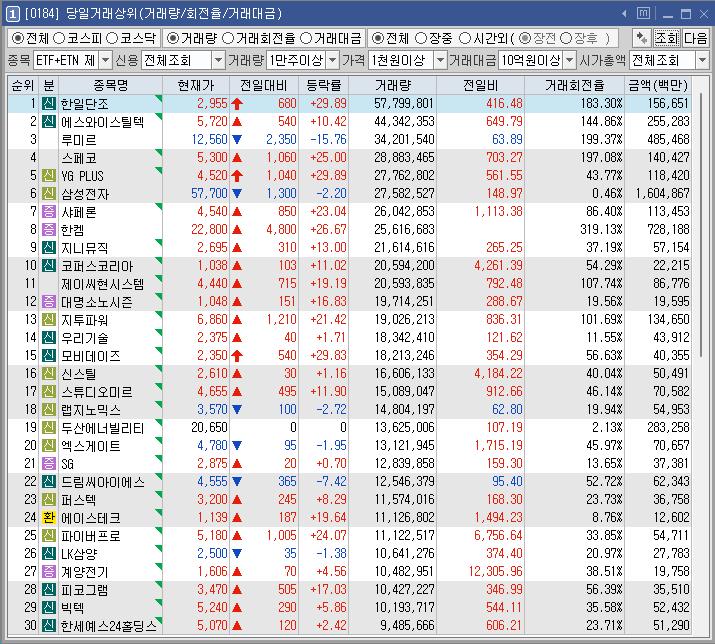Click the 신 badge for 랩지노믹스
The width and height of the screenshot is (715, 644).
[49, 410]
